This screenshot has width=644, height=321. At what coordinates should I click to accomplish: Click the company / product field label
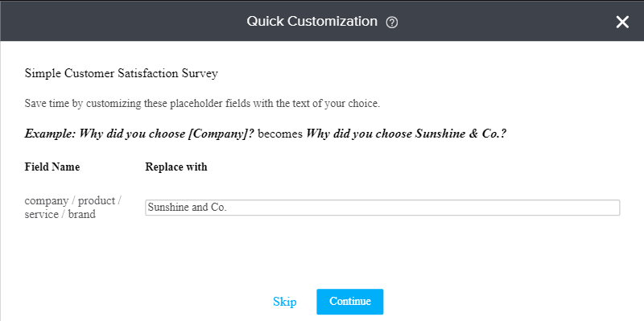(x=72, y=201)
